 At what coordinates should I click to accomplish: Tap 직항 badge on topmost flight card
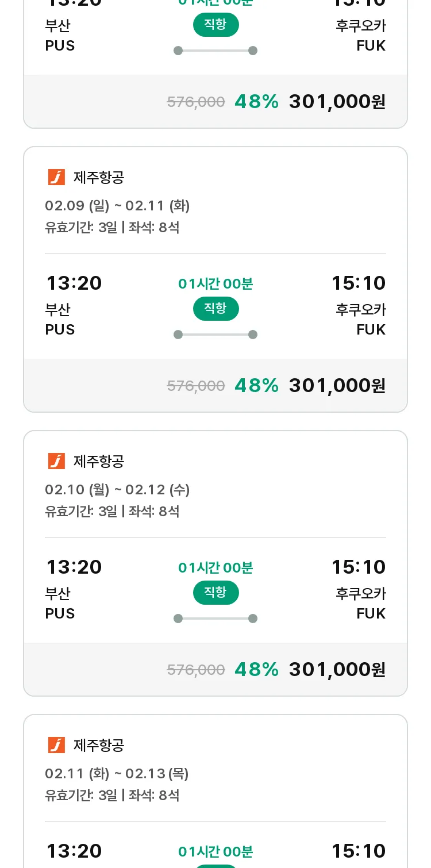[215, 25]
